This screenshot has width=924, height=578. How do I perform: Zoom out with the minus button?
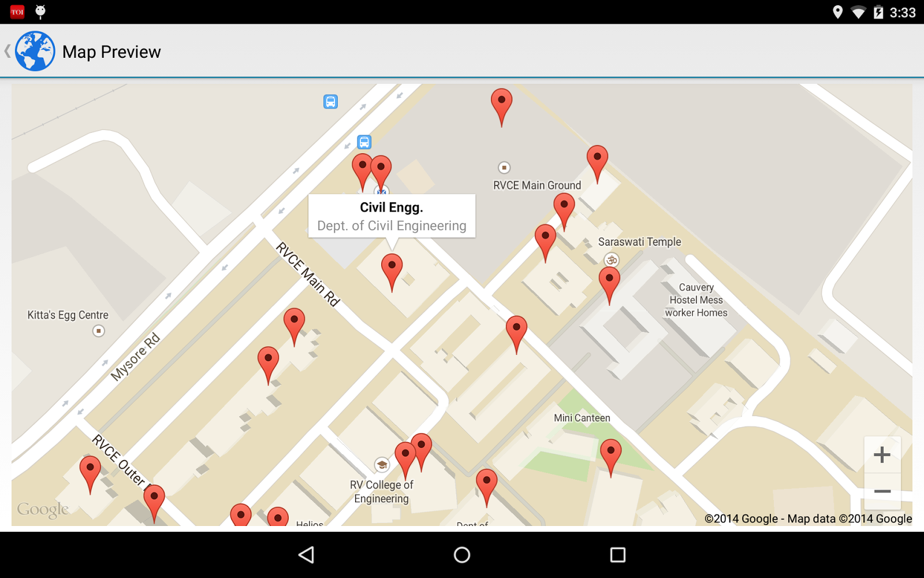[882, 491]
